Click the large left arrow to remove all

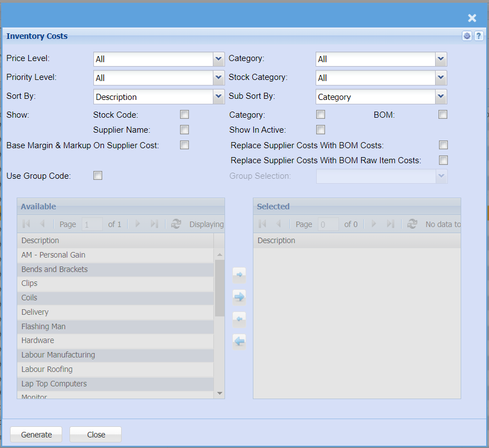239,341
